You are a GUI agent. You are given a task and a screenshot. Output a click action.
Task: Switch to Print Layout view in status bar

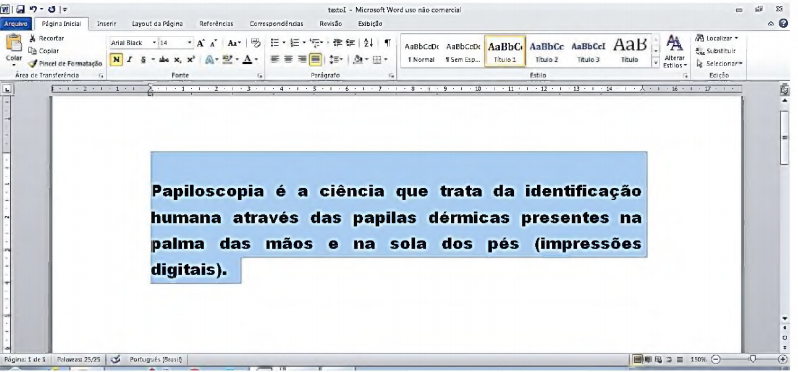click(x=637, y=359)
